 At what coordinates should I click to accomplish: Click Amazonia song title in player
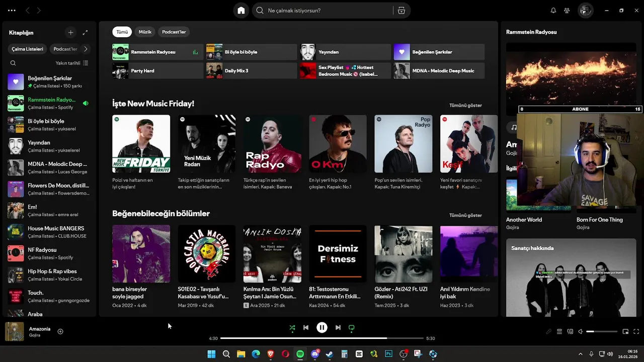[40, 329]
